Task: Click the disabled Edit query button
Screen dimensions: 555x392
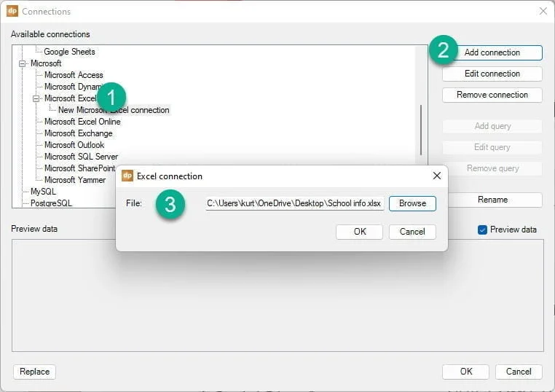Action: [x=492, y=147]
